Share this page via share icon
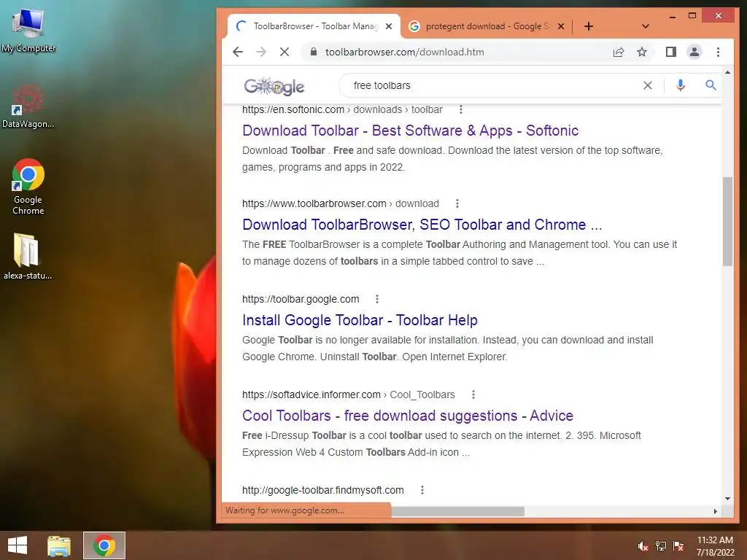Image resolution: width=747 pixels, height=560 pixels. 619,52
